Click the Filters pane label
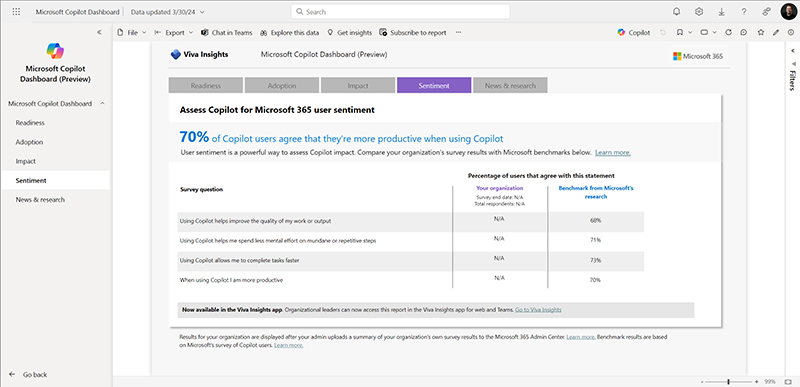Image resolution: width=800 pixels, height=387 pixels. click(792, 81)
